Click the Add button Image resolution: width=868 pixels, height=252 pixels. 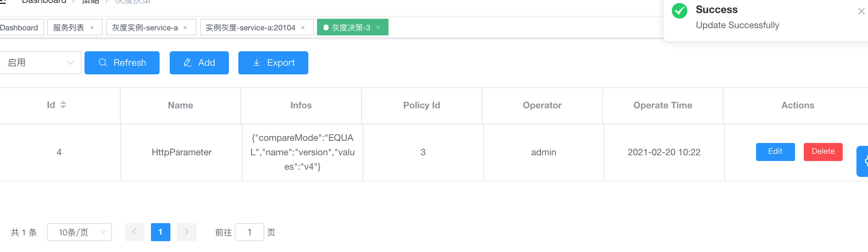(199, 63)
